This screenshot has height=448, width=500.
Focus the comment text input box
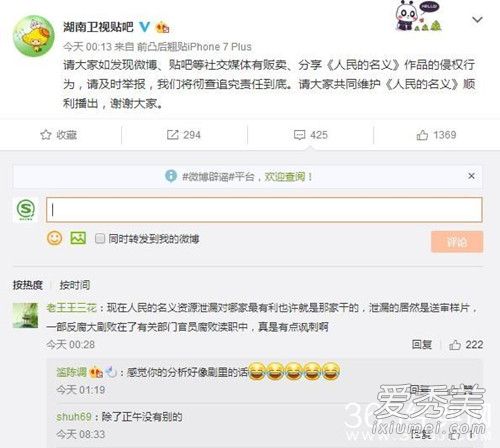pyautogui.click(x=264, y=210)
